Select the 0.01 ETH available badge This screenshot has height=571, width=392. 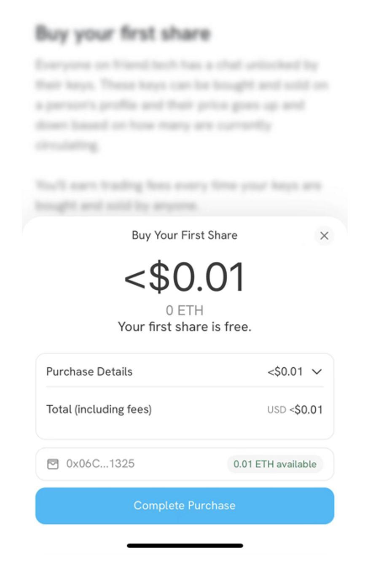point(275,464)
